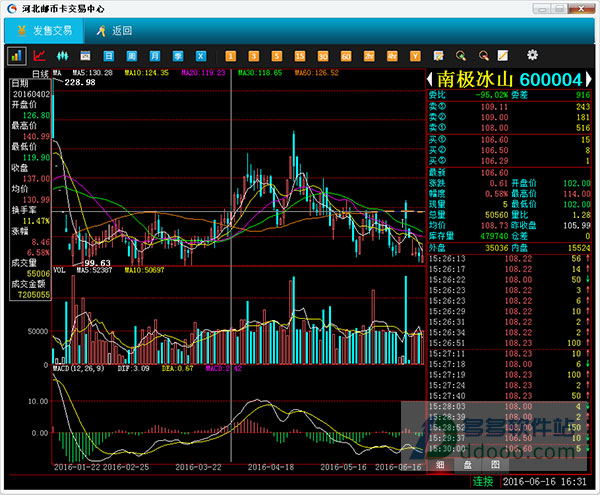
Task: Select the candlestick chart icon
Action: click(x=62, y=56)
